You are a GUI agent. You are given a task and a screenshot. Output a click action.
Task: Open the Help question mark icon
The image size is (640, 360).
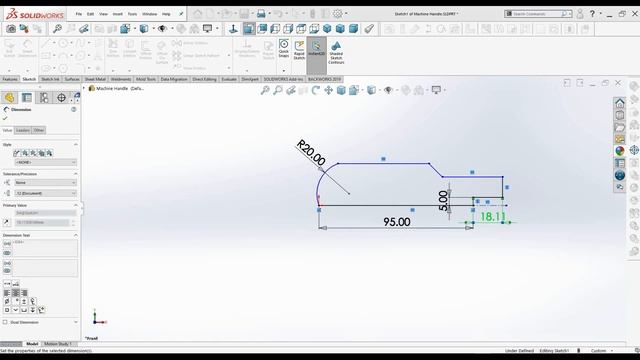point(592,14)
